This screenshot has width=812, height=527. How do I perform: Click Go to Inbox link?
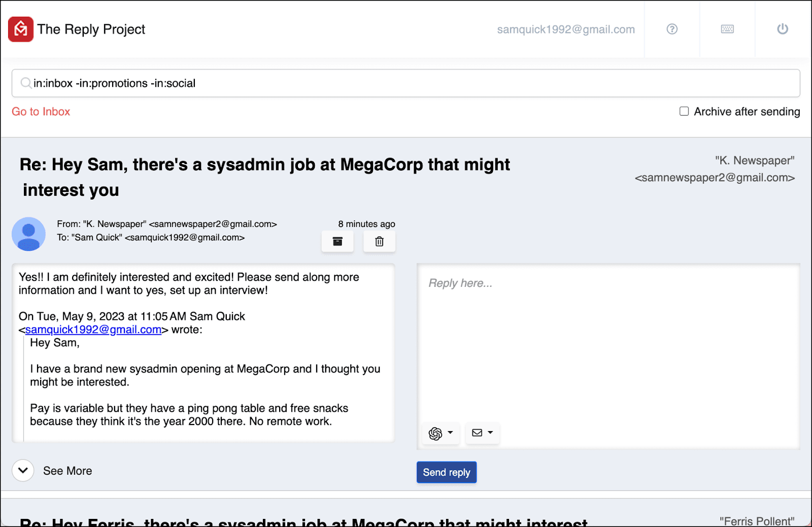point(41,112)
